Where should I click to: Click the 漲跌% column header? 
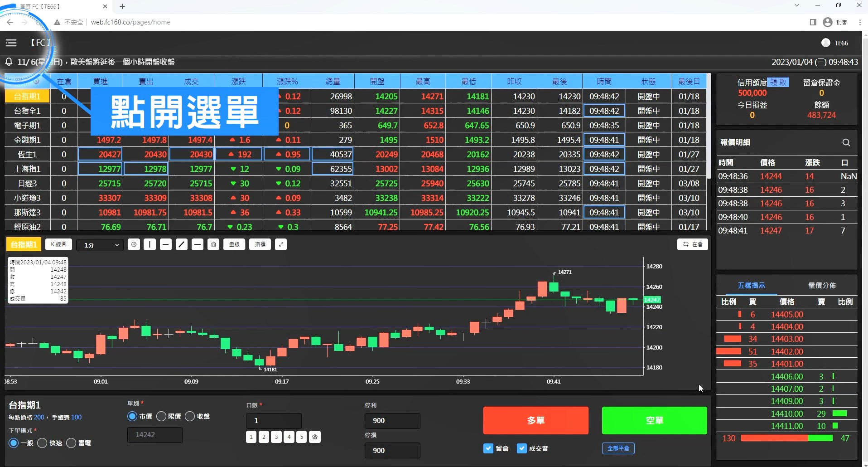[x=287, y=81]
